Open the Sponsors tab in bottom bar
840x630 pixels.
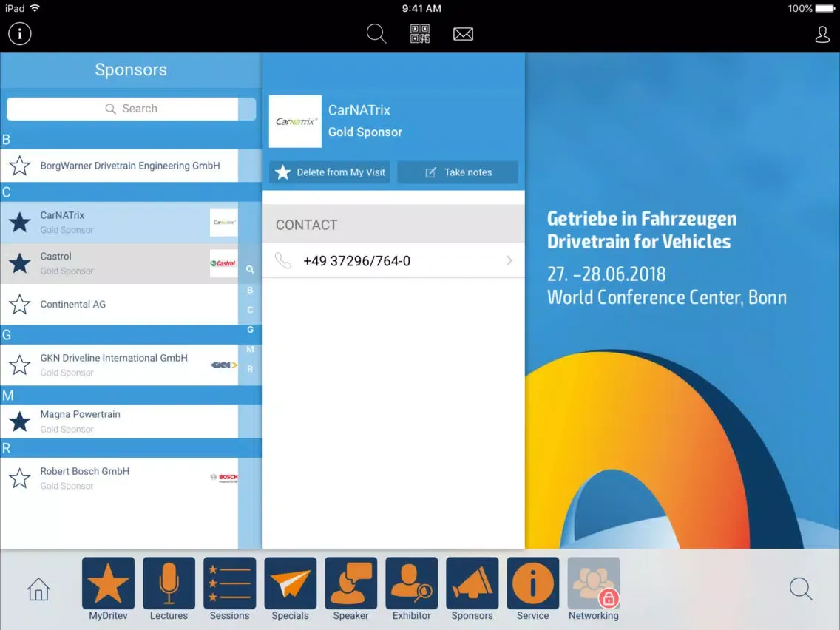click(472, 589)
